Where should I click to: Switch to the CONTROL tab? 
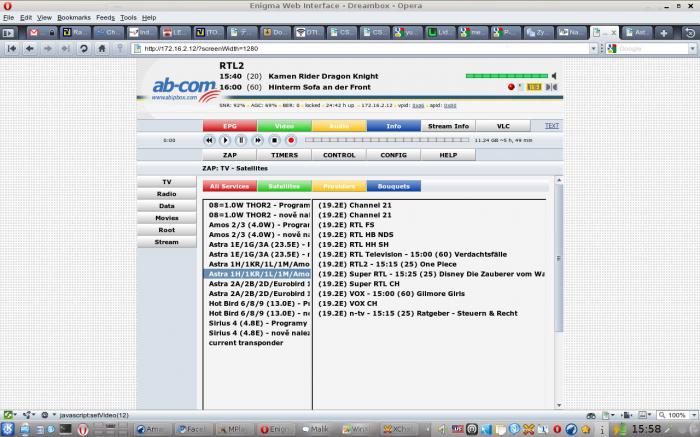coord(339,155)
